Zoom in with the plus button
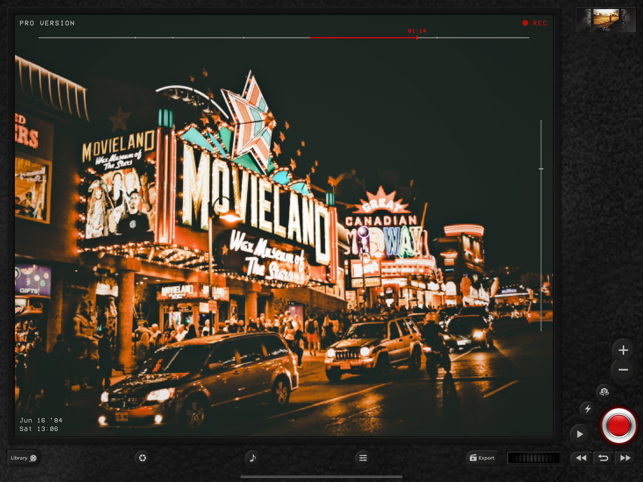 [623, 350]
